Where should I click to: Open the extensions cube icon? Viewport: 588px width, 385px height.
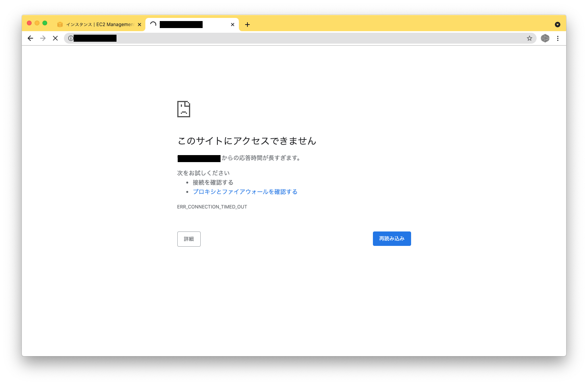click(x=545, y=38)
